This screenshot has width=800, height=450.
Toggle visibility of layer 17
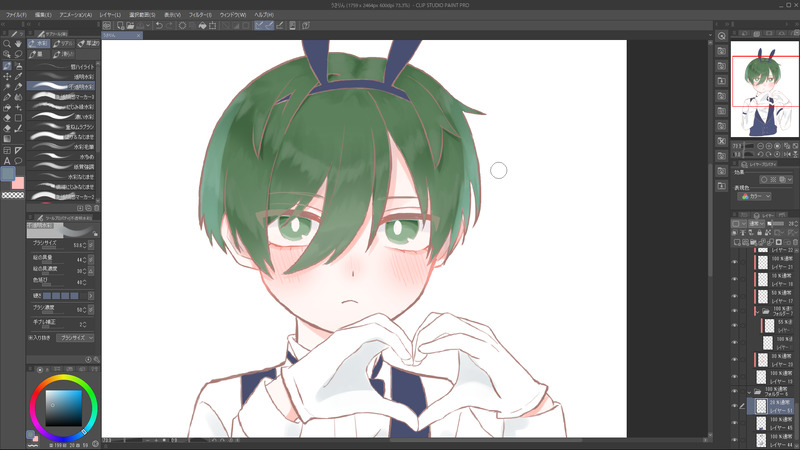pos(734,296)
